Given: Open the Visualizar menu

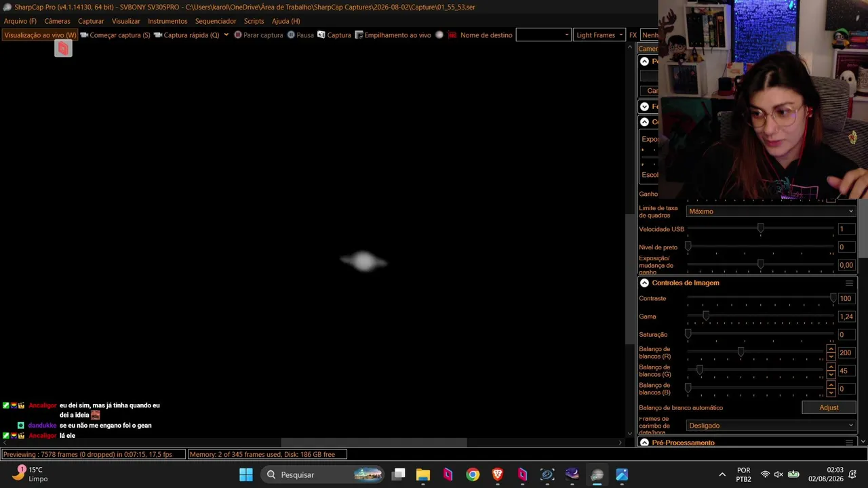Looking at the screenshot, I should tap(126, 21).
